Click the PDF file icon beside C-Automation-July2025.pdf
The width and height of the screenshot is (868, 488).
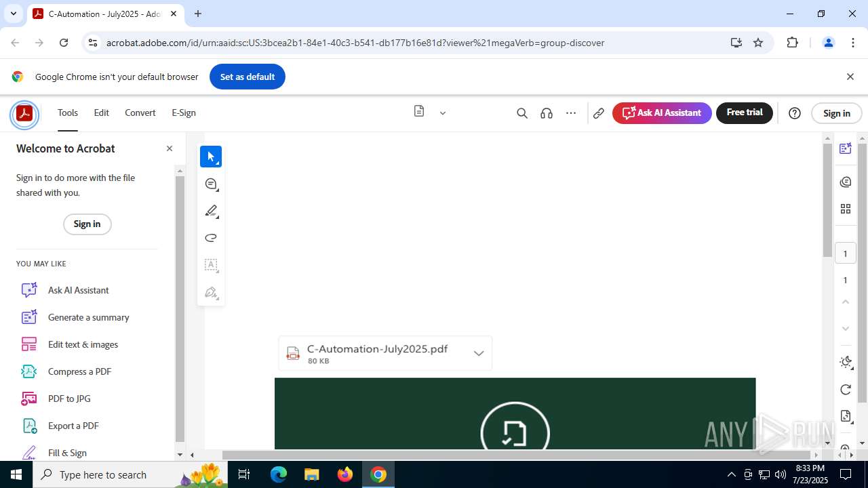point(293,353)
